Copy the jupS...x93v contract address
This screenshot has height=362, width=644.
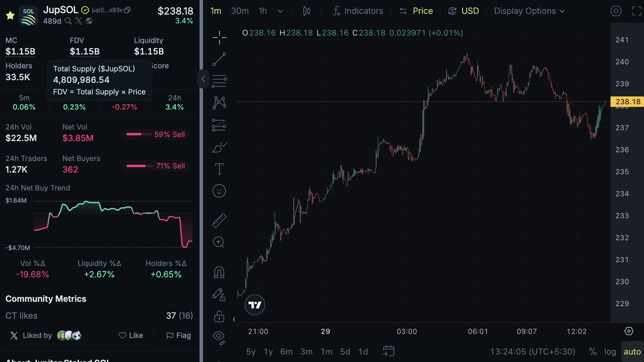click(x=127, y=10)
